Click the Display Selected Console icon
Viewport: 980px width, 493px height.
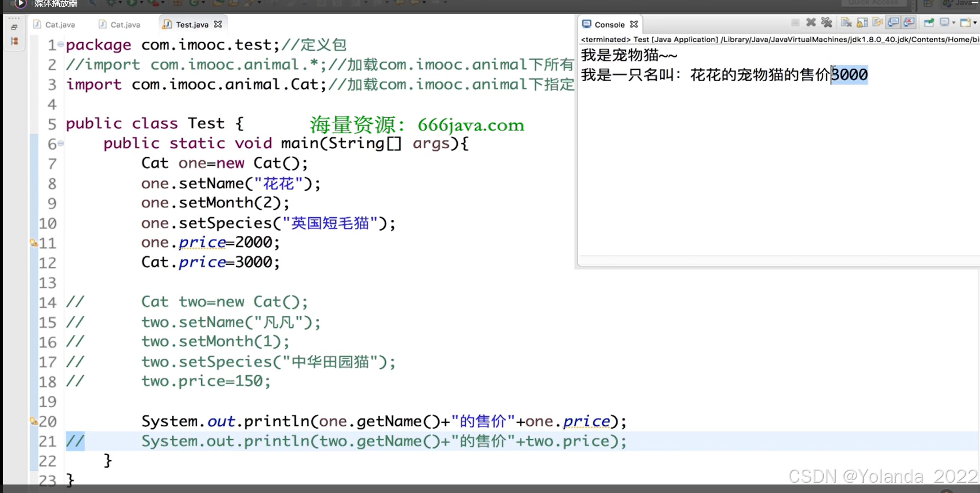[944, 23]
